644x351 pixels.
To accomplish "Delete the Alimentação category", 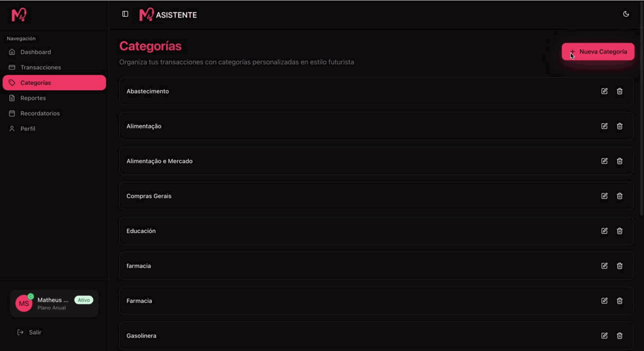I will tap(619, 126).
